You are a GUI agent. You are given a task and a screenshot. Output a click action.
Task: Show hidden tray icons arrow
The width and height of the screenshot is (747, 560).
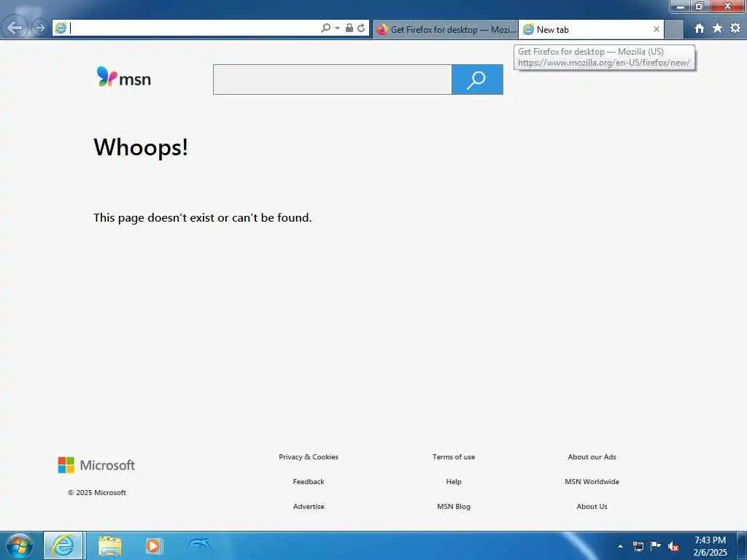click(x=620, y=546)
